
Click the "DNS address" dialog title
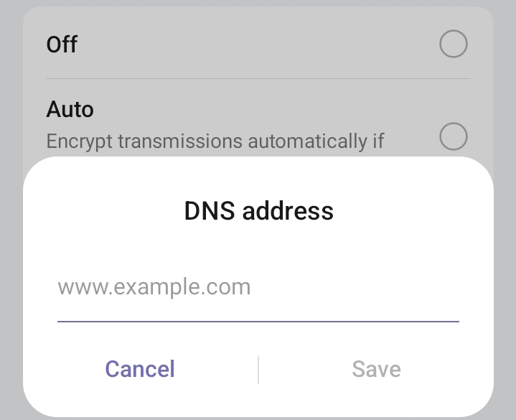pyautogui.click(x=258, y=211)
